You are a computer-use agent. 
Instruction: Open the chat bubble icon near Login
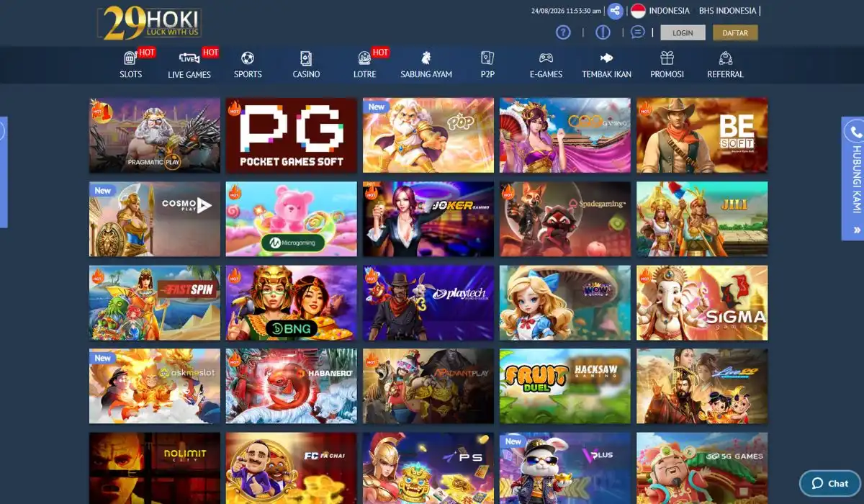click(x=638, y=32)
